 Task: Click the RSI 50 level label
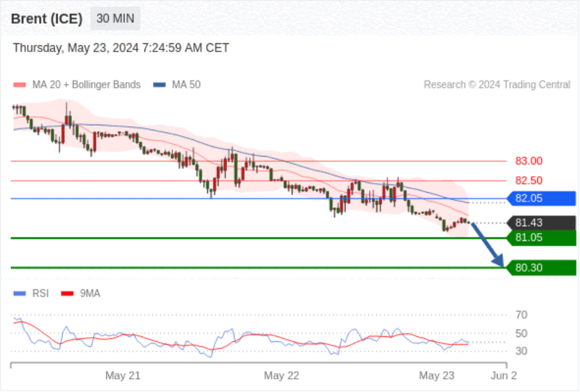(521, 333)
